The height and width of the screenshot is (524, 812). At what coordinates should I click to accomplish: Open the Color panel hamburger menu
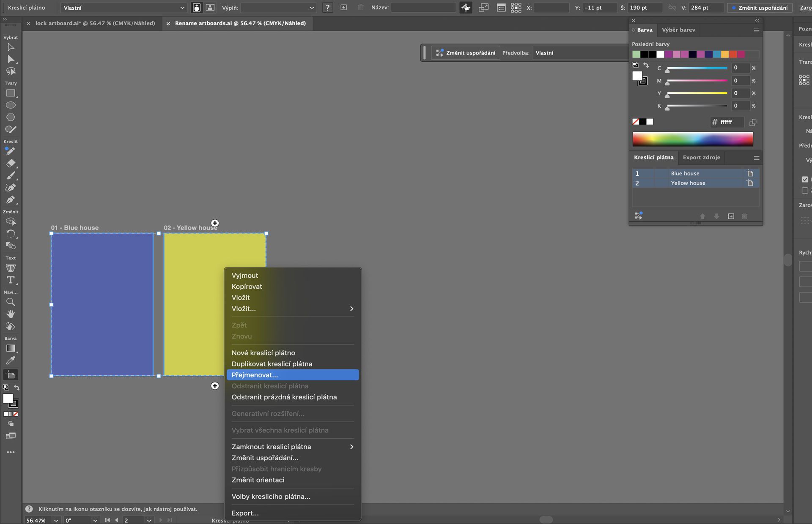pyautogui.click(x=757, y=30)
